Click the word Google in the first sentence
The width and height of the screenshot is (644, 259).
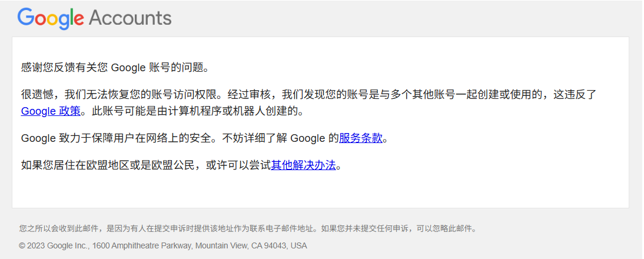(x=127, y=68)
